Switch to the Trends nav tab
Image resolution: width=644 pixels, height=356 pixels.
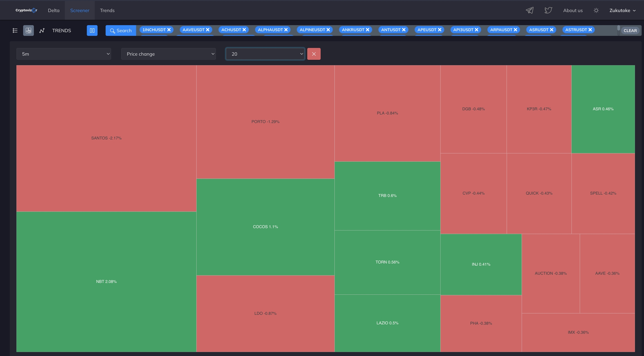coord(107,10)
